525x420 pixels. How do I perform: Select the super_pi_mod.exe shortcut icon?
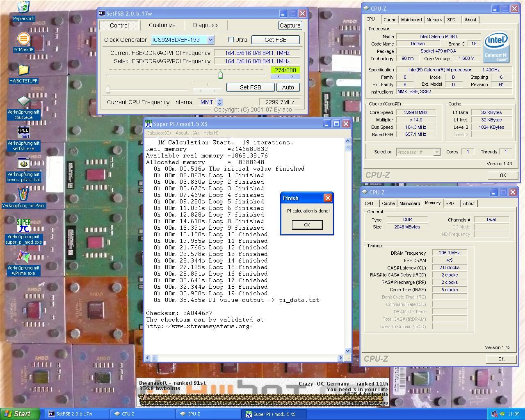point(23,226)
